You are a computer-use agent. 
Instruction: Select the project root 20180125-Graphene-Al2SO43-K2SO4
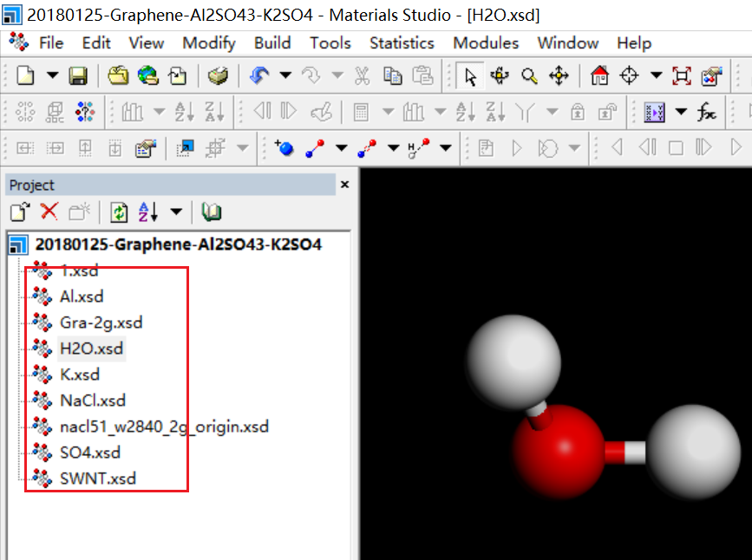179,244
